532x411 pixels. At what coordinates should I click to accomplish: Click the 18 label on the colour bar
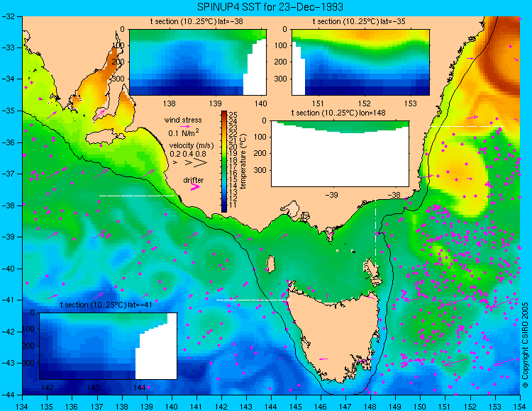pos(233,160)
